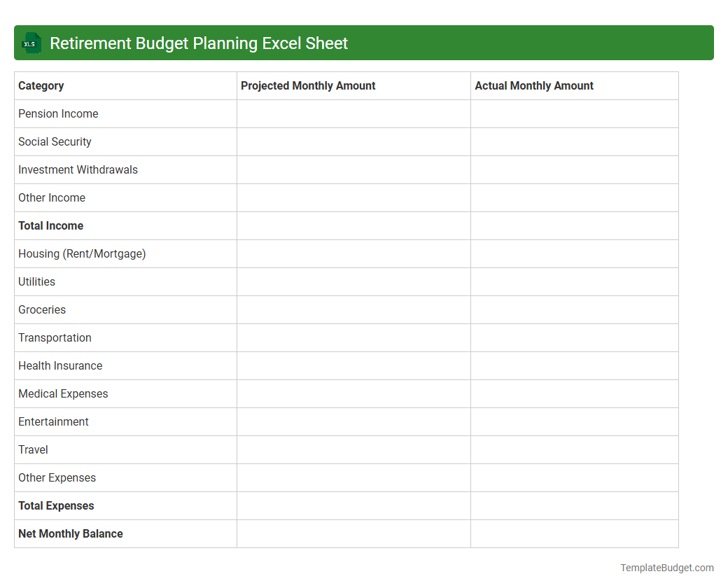Click the Net Monthly Balance row label

(70, 533)
